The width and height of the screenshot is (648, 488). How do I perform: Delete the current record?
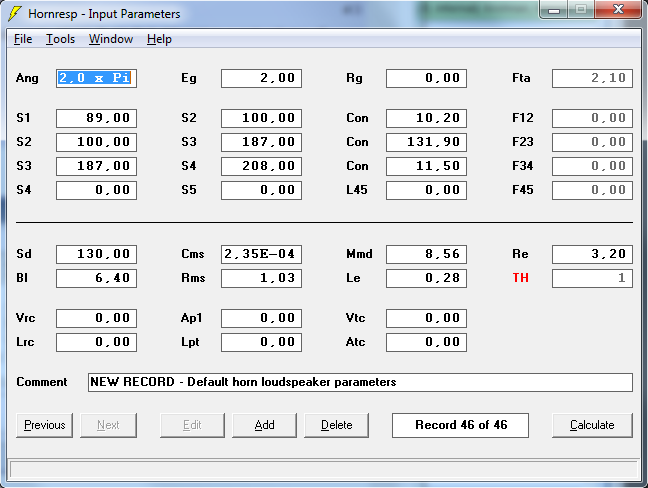point(336,425)
